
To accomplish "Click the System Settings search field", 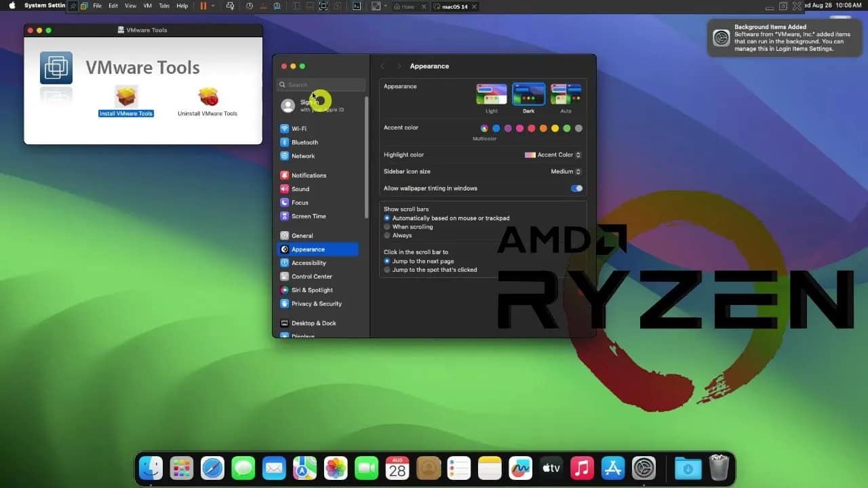I will [321, 85].
